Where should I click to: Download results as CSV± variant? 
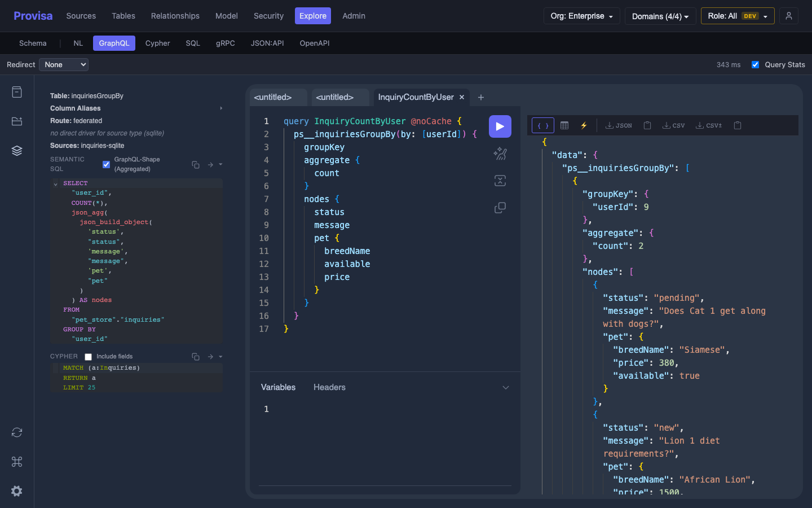[709, 125]
